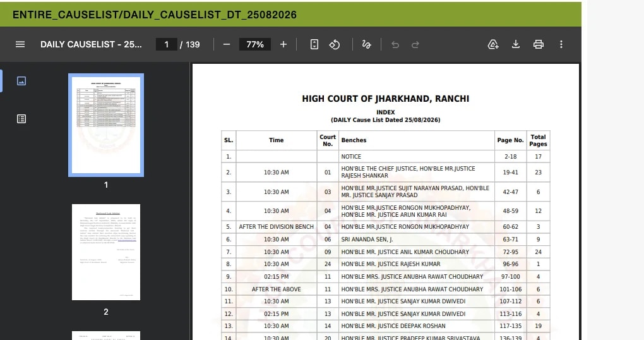Click DAILY Cause List Dated 25/08/2026 subtitle
The image size is (644, 340).
click(385, 120)
